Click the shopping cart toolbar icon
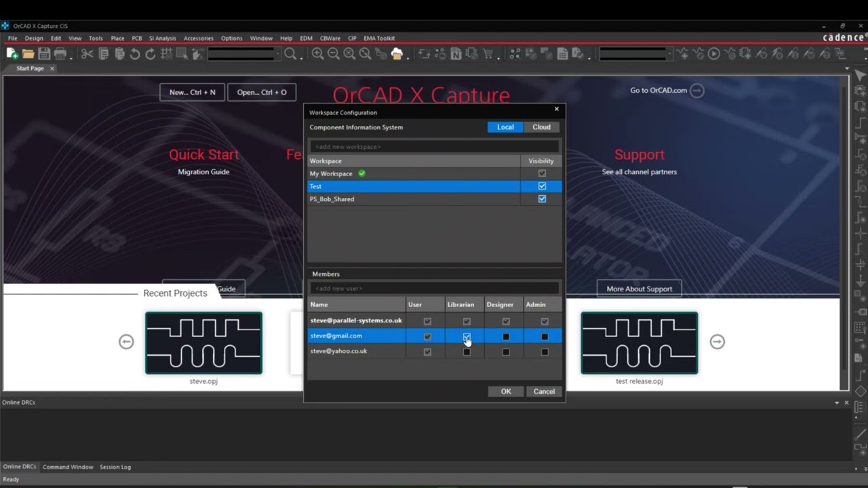 pyautogui.click(x=488, y=54)
